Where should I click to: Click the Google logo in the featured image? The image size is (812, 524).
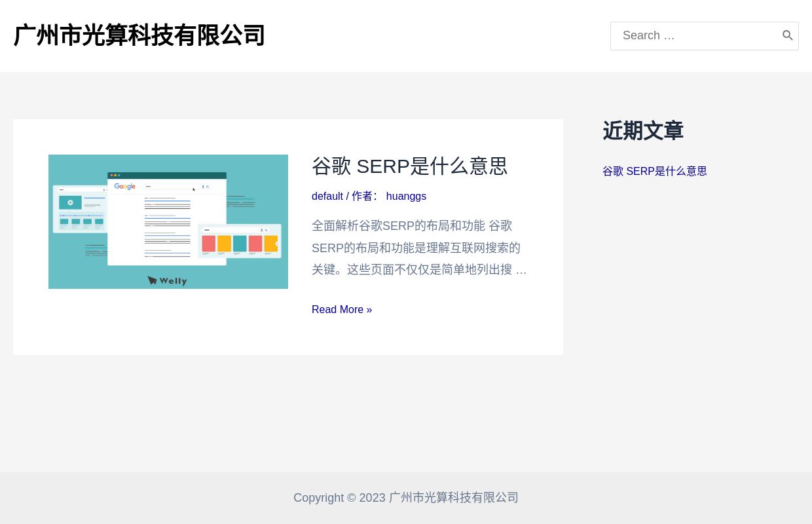tap(124, 186)
